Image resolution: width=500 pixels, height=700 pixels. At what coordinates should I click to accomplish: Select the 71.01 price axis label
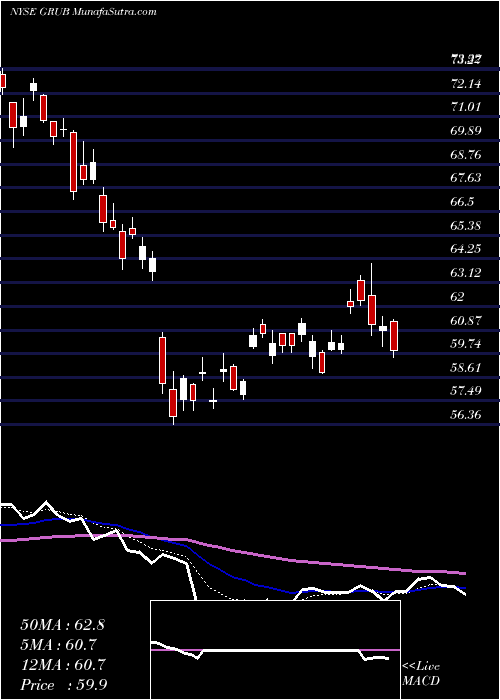pyautogui.click(x=466, y=107)
